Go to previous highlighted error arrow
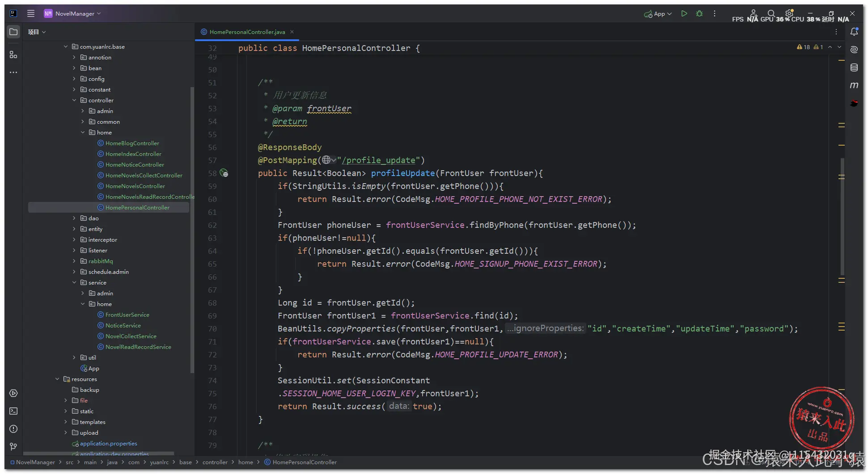868x474 pixels. [830, 47]
